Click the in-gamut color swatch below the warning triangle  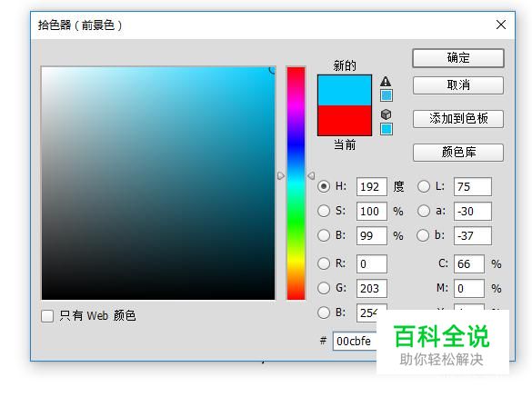click(386, 95)
